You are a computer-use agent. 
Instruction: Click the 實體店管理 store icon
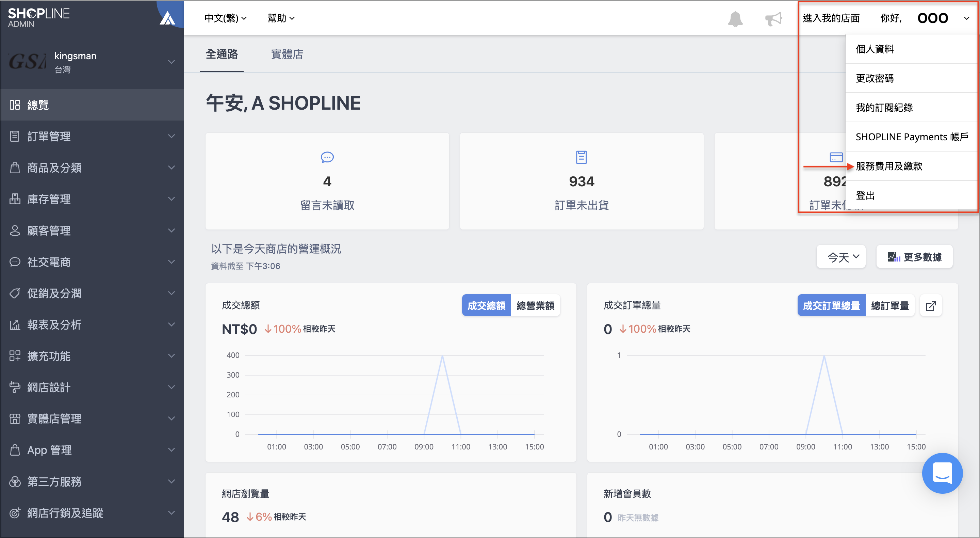pos(15,419)
